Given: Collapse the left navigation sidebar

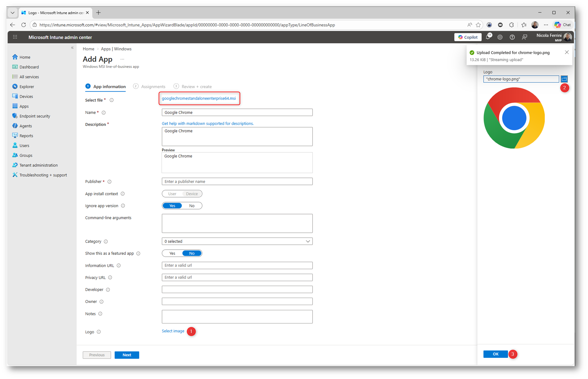Looking at the screenshot, I should pyautogui.click(x=72, y=48).
